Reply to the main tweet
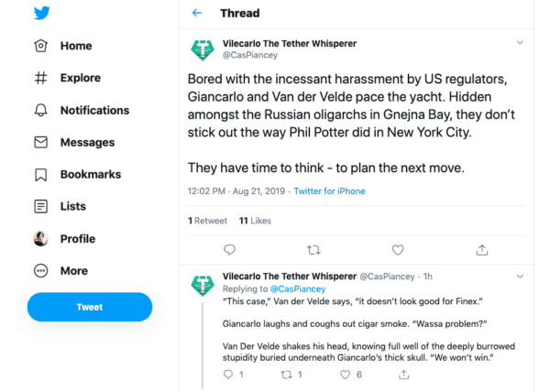This screenshot has height=392, width=550. 229,249
